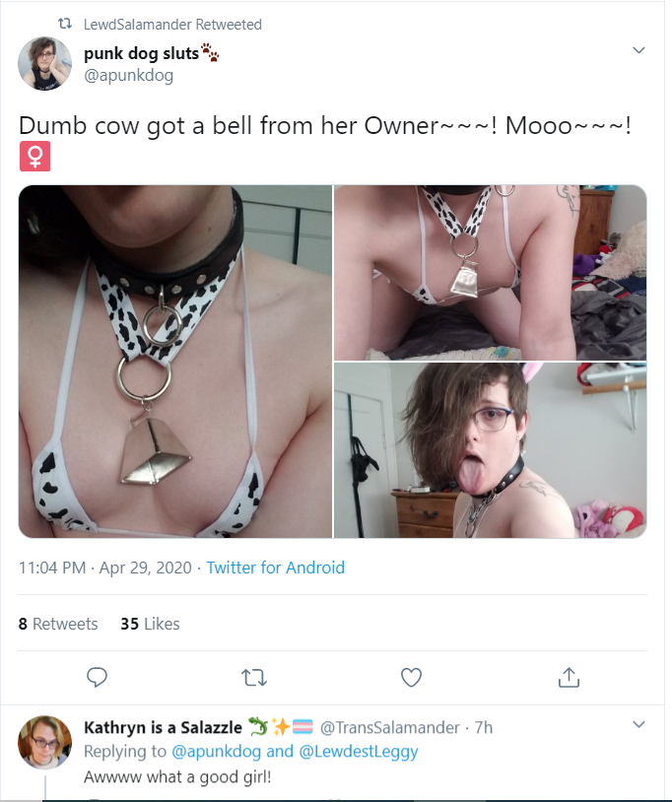Open the @apunkdog profile avatar

tap(45, 63)
